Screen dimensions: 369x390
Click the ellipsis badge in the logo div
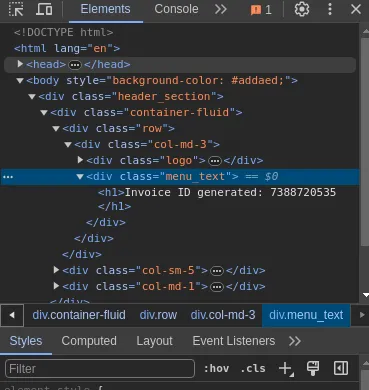click(x=215, y=161)
